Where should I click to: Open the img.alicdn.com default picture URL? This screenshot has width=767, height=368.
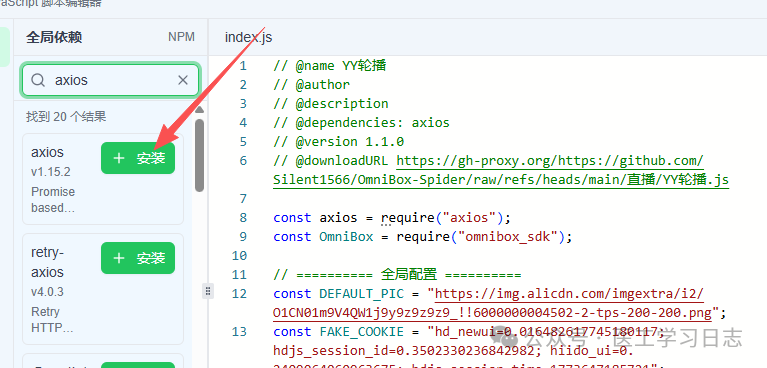pyautogui.click(x=493, y=303)
